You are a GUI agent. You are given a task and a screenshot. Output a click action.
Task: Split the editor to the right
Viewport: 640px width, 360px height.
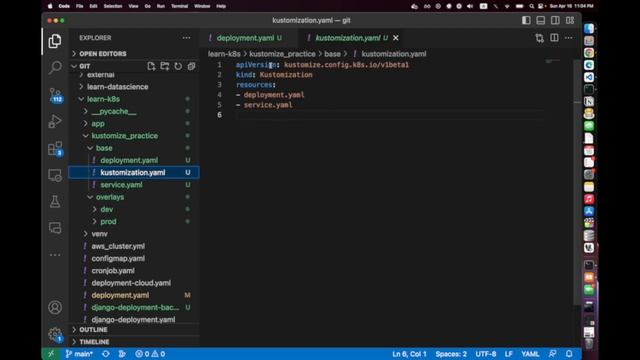[x=554, y=38]
